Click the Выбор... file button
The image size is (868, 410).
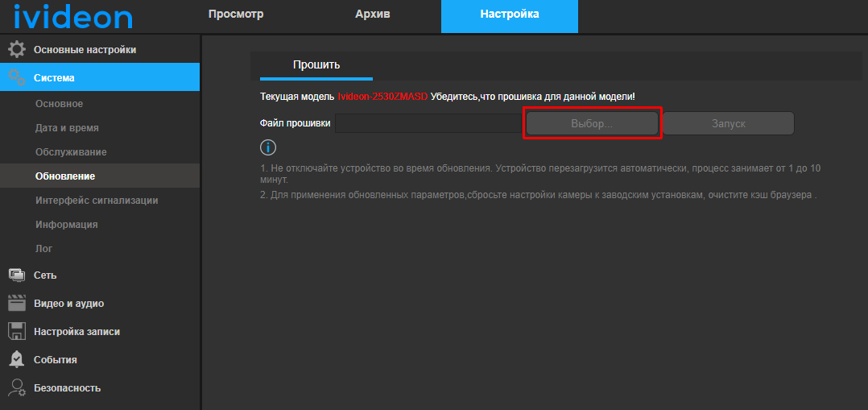(x=592, y=123)
